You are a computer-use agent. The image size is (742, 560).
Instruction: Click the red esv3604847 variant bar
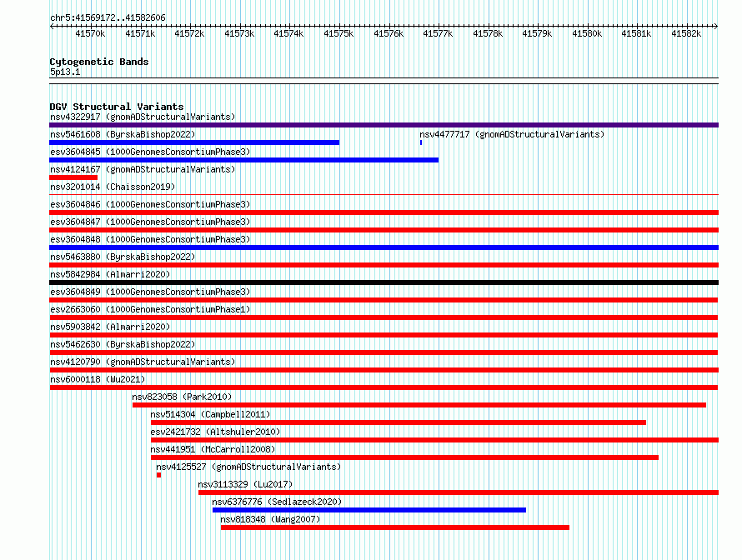click(384, 230)
